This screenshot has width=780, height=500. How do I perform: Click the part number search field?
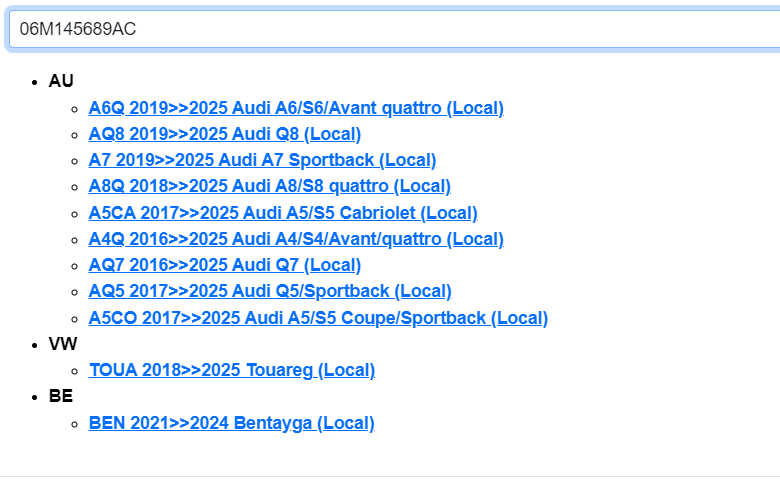(390, 29)
